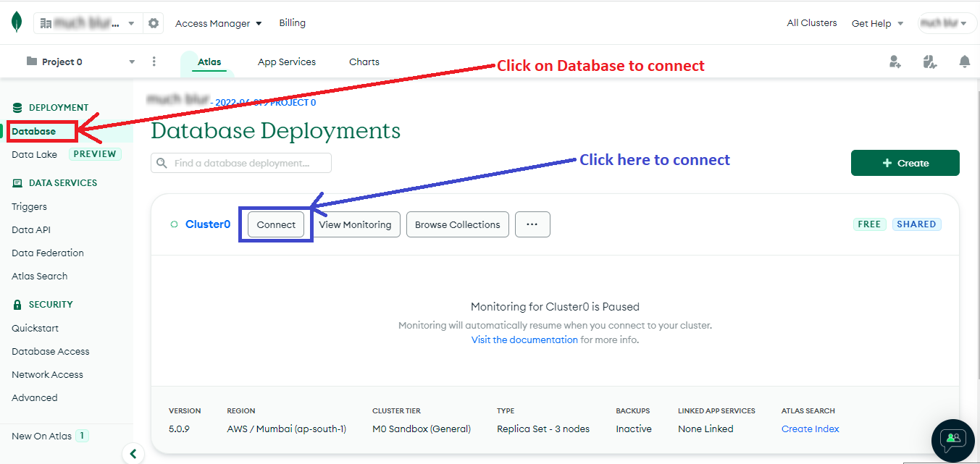Click the Connect button for Cluster0

(x=276, y=224)
